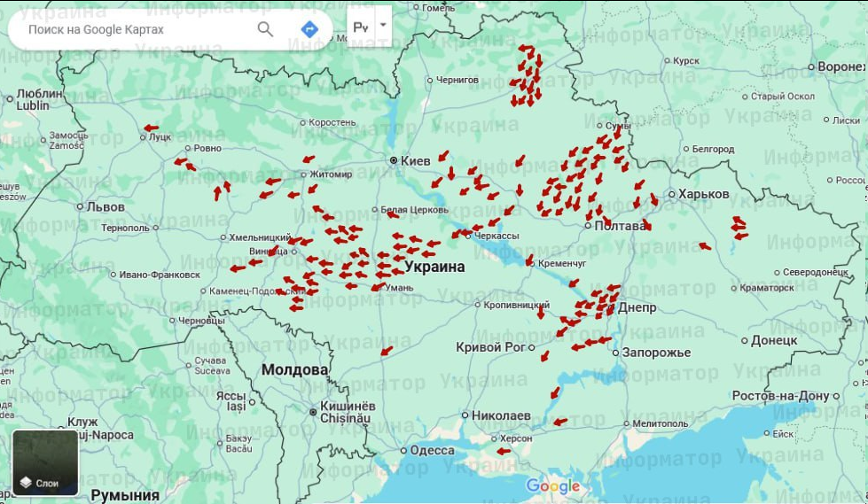Click the Херсон city label

516,438
